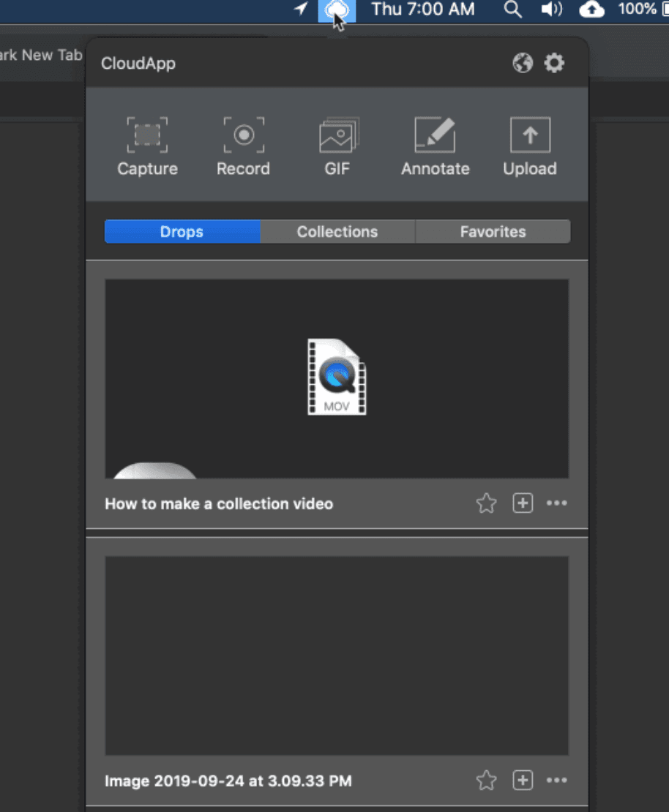Switch to the Collections tab
669x812 pixels.
pyautogui.click(x=337, y=231)
